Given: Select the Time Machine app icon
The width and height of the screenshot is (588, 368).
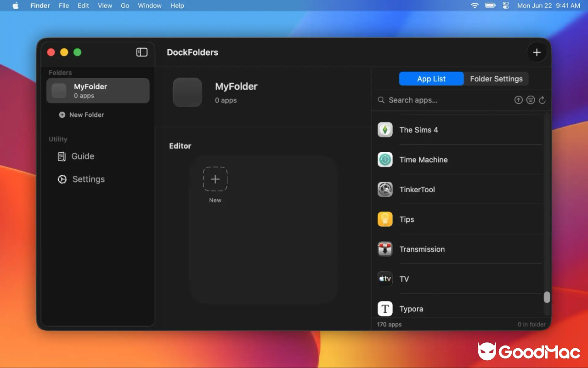Looking at the screenshot, I should point(385,160).
